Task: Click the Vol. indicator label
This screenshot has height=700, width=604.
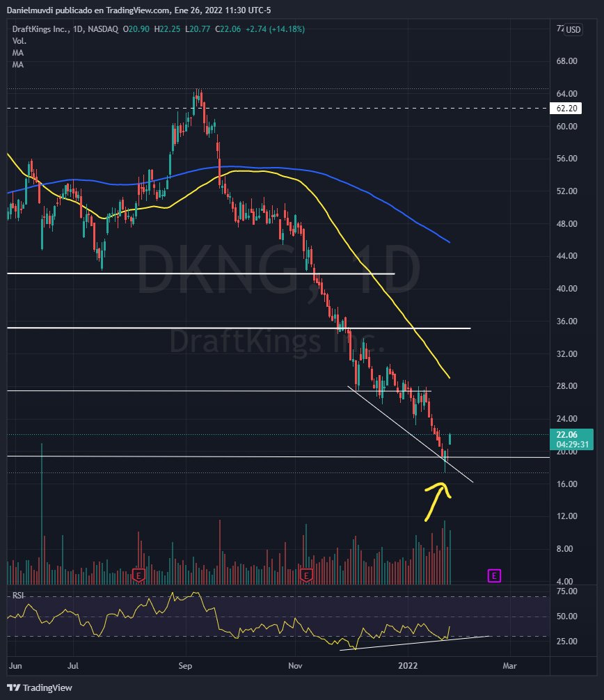Action: [x=19, y=40]
